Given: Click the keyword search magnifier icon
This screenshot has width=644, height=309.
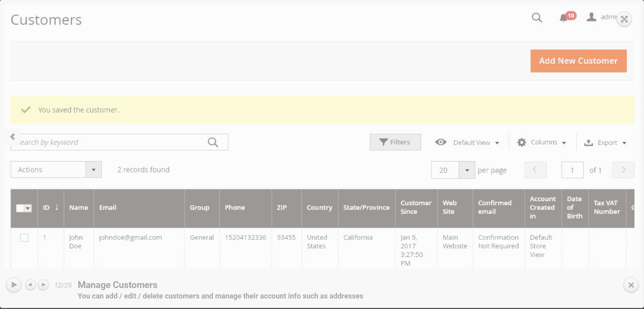Looking at the screenshot, I should click(x=213, y=142).
